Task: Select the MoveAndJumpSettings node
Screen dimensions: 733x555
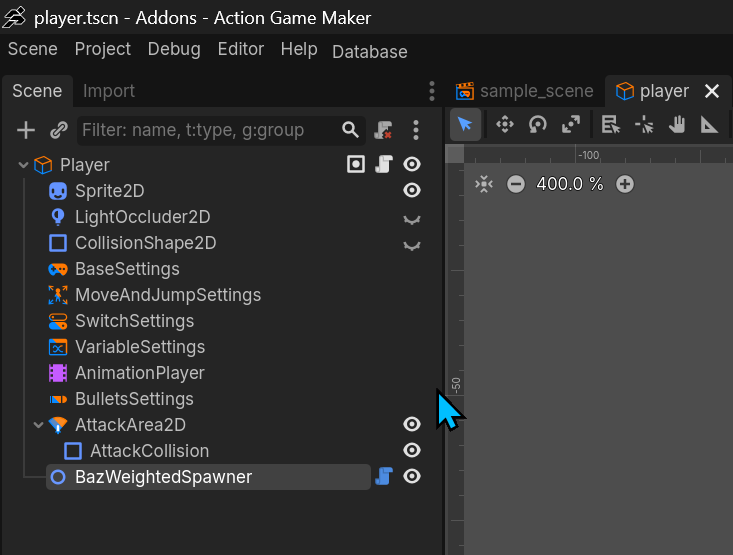Action: click(168, 295)
